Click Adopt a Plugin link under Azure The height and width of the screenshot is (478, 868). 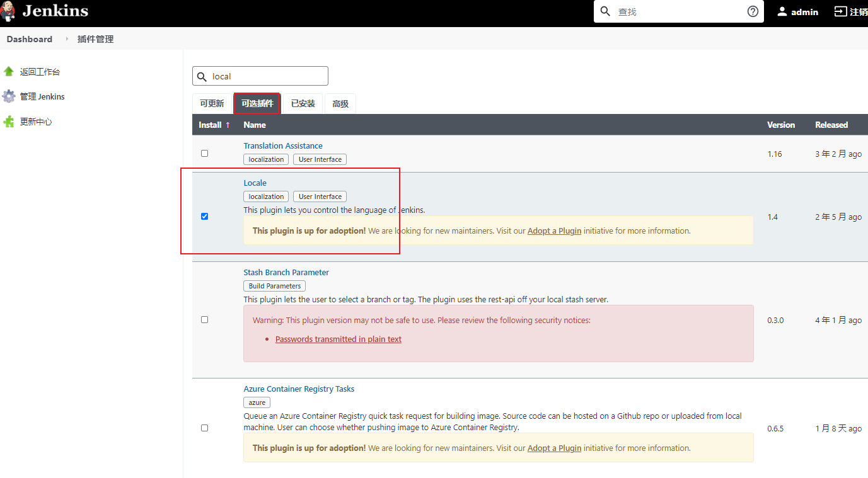pyautogui.click(x=554, y=448)
